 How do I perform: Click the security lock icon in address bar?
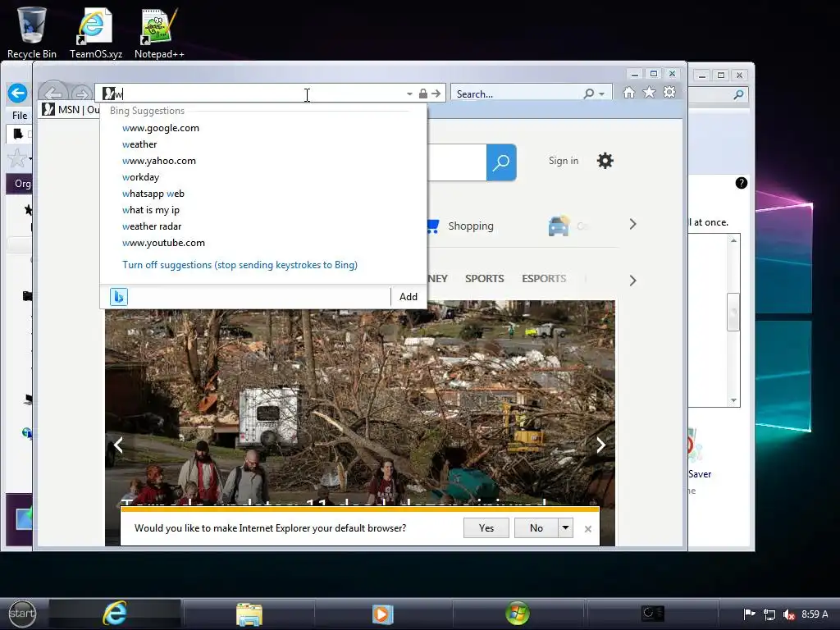click(x=422, y=94)
